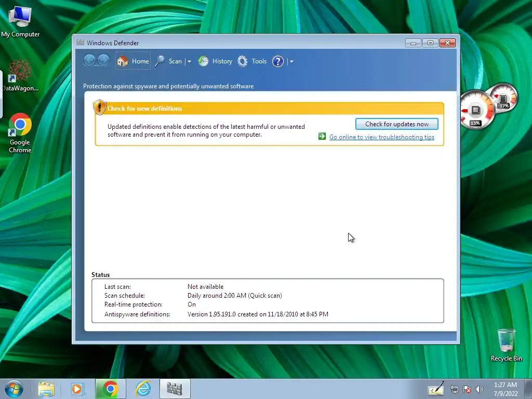This screenshot has height=399, width=532.
Task: Minimize the Windows Defender window
Action: pyautogui.click(x=413, y=43)
